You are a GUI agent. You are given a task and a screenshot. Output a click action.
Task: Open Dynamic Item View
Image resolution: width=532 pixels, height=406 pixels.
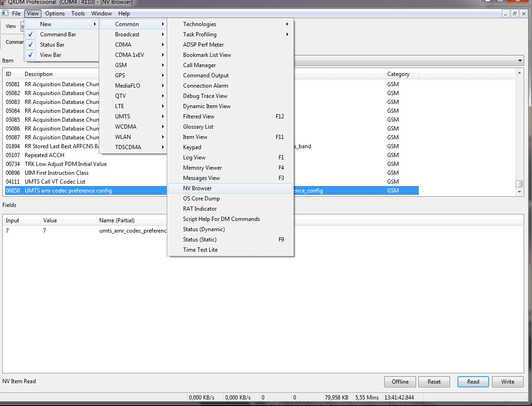tap(231, 106)
